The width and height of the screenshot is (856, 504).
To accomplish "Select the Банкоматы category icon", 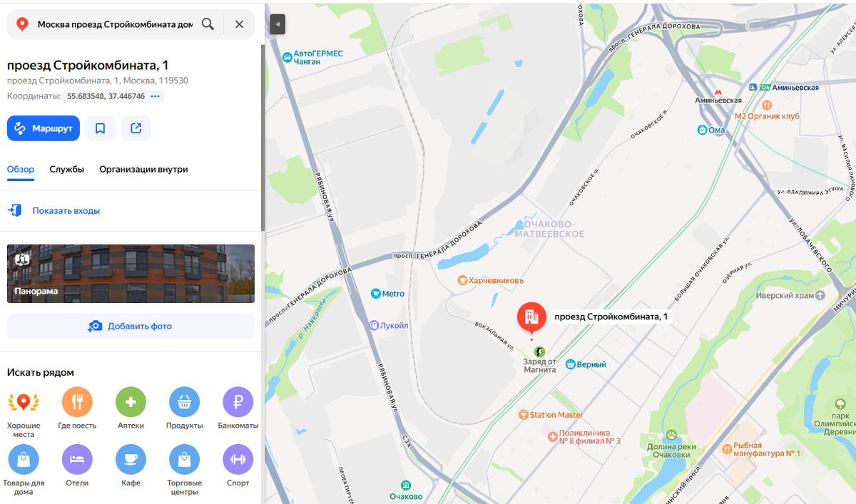I will [238, 402].
